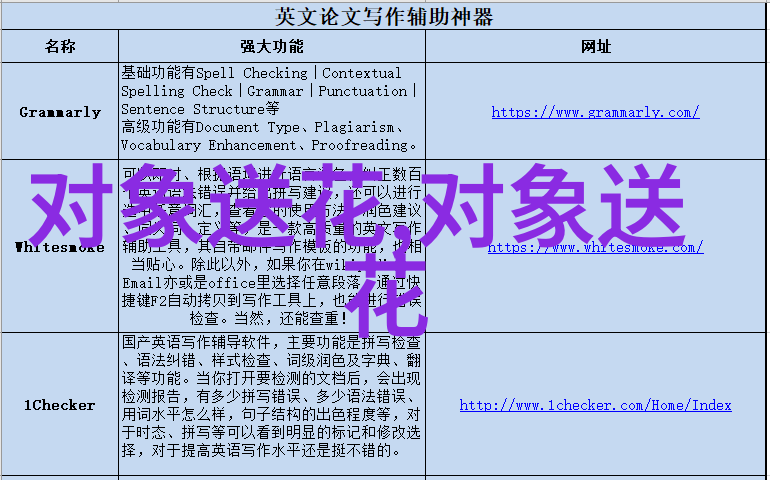Click the 名称 column header
The height and width of the screenshot is (480, 770).
coord(60,46)
